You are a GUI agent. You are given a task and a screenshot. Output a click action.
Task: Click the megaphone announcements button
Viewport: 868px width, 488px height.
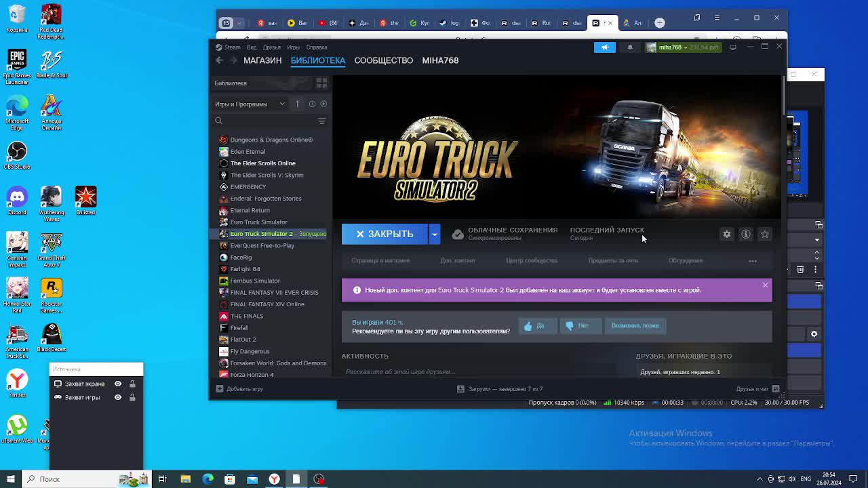click(x=605, y=47)
